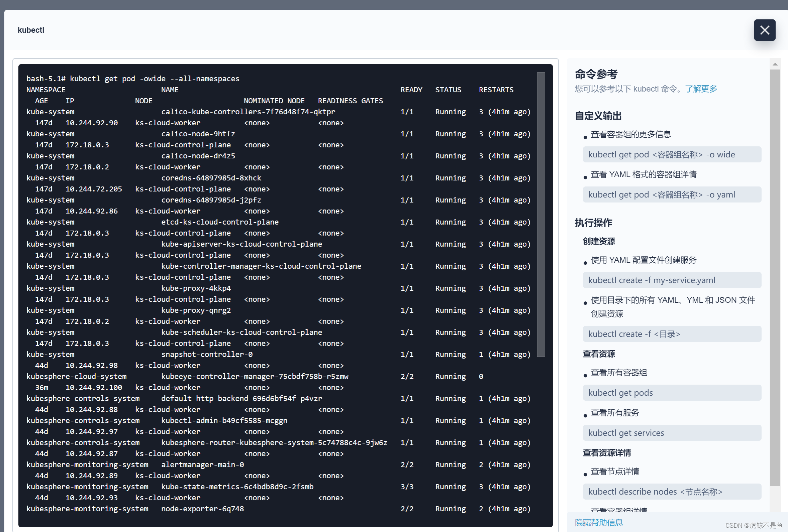This screenshot has height=532, width=788.
Task: Click the READINESS GATES column header
Action: coord(350,101)
